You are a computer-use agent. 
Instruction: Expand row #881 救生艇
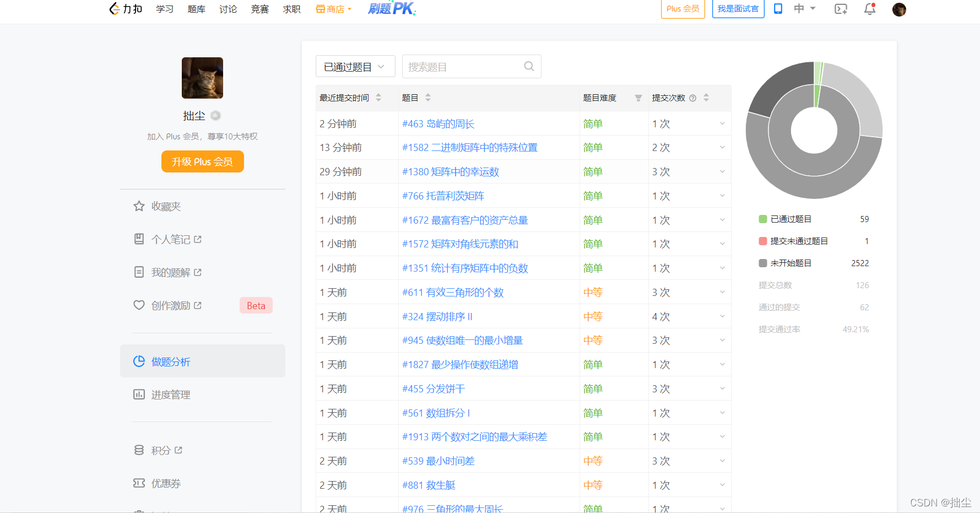[x=722, y=485]
